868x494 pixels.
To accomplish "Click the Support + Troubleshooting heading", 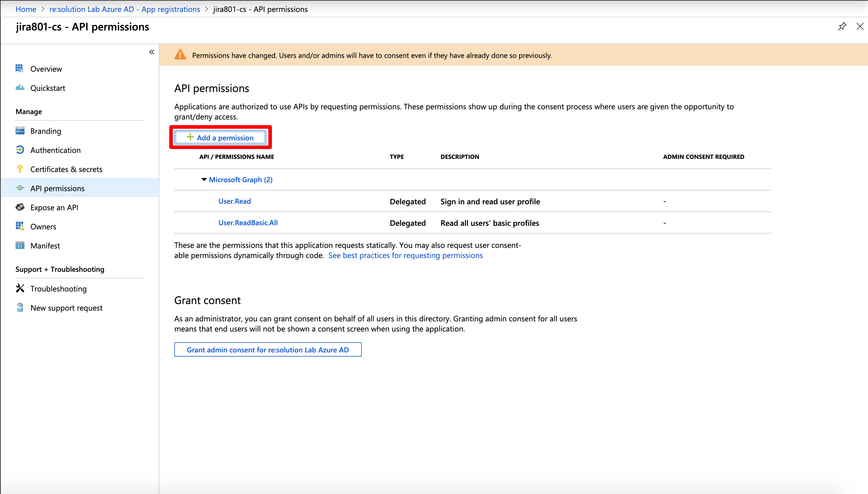I will (x=60, y=269).
